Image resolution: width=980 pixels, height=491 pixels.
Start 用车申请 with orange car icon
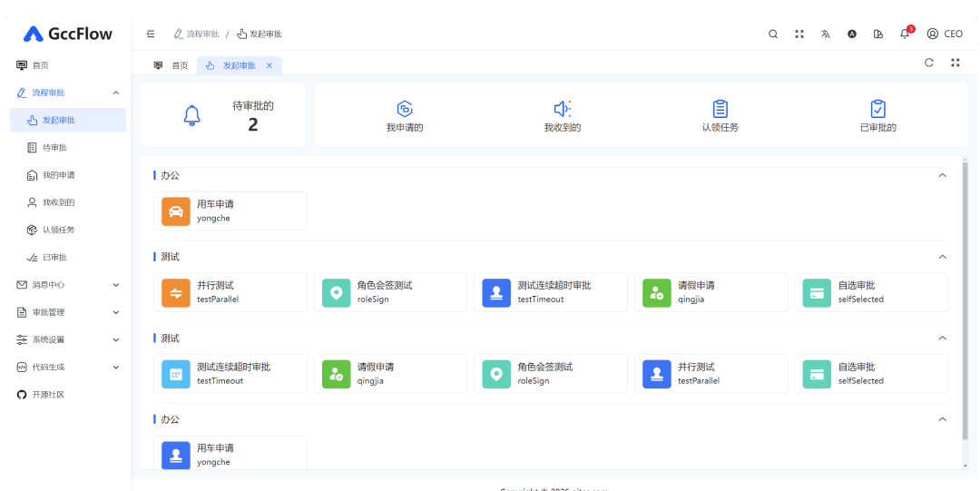[230, 211]
